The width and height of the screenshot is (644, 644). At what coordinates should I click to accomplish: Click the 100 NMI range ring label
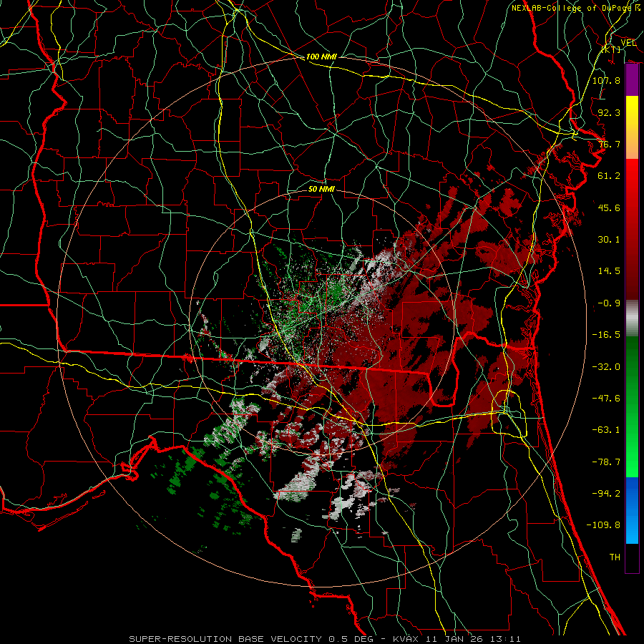321,57
